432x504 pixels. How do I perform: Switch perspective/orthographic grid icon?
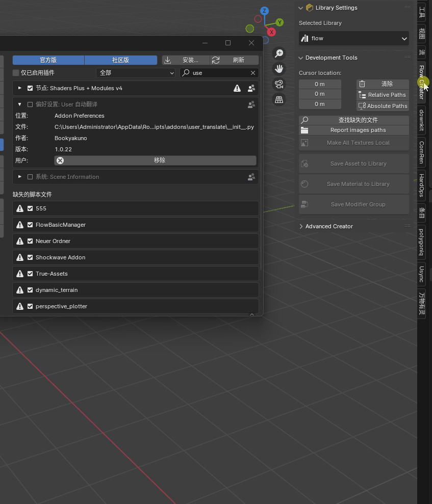[279, 100]
